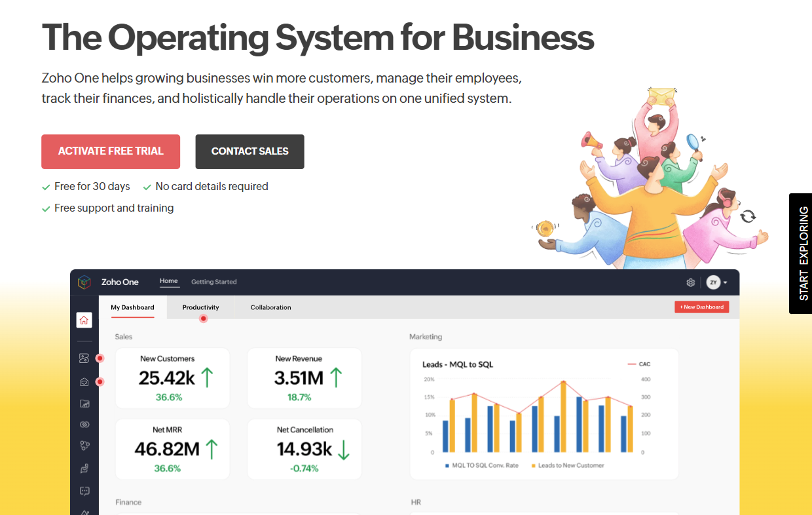Click the Zoho One brand name in the header
The image size is (812, 515).
pos(120,282)
